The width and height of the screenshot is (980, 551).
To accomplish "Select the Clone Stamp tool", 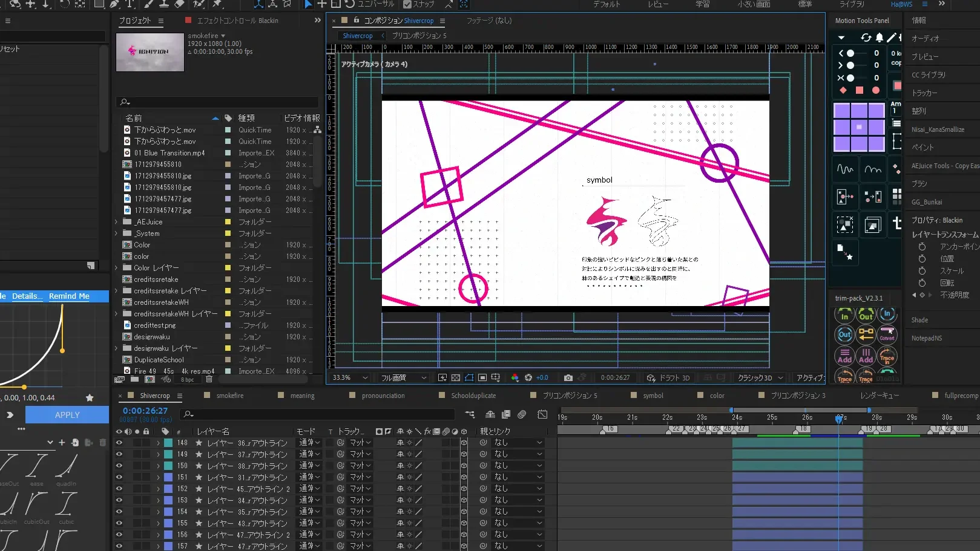I will tap(163, 4).
